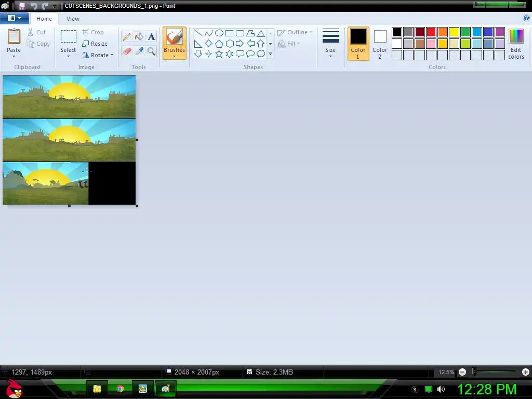Screen dimensions: 532x399
Task: Open the Paint help icon
Action: [526, 18]
